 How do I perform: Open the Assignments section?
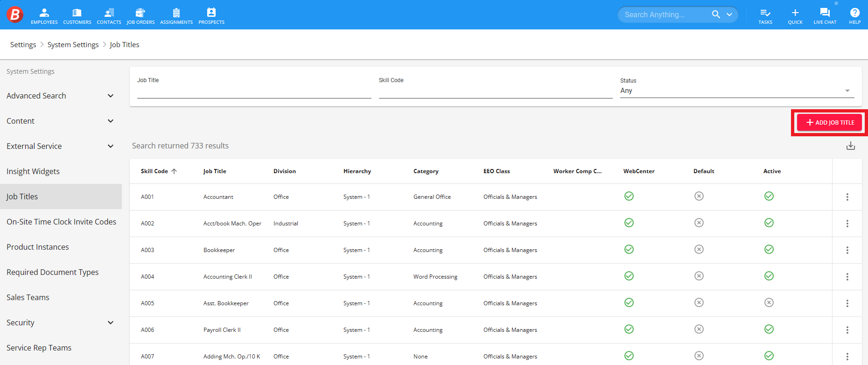[x=176, y=16]
